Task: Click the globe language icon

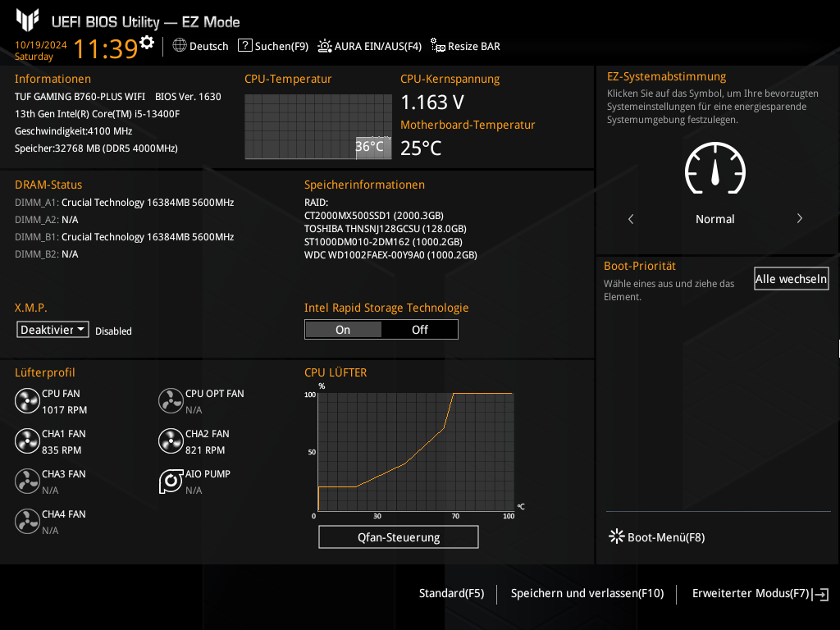Action: pos(180,46)
